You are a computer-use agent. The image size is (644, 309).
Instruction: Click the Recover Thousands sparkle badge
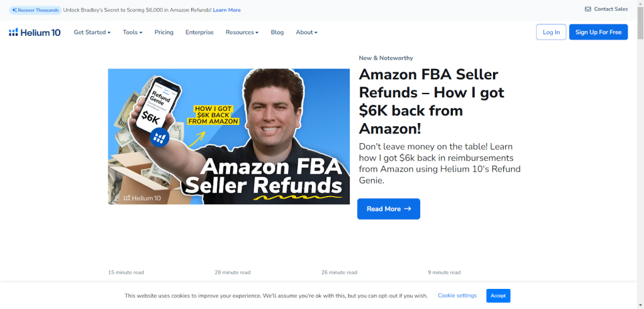35,10
